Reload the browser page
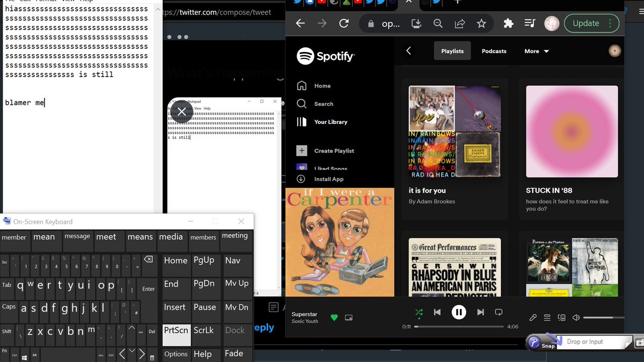The width and height of the screenshot is (644, 362). pos(344,24)
